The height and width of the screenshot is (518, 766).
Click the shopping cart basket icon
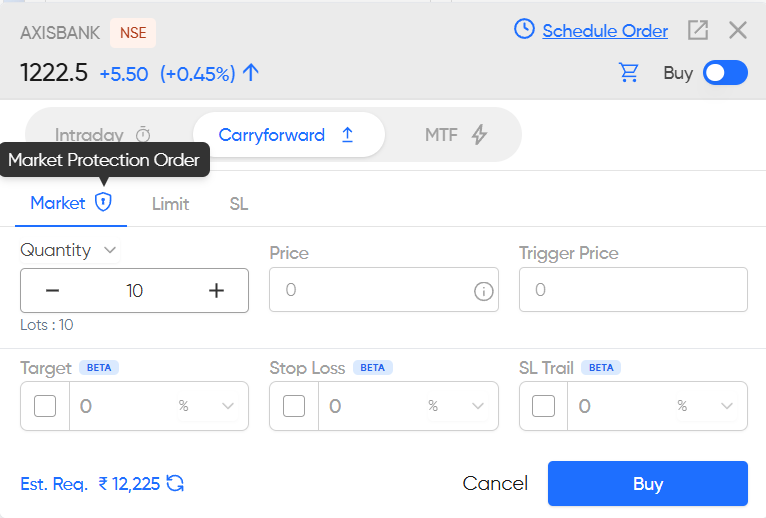click(x=629, y=72)
